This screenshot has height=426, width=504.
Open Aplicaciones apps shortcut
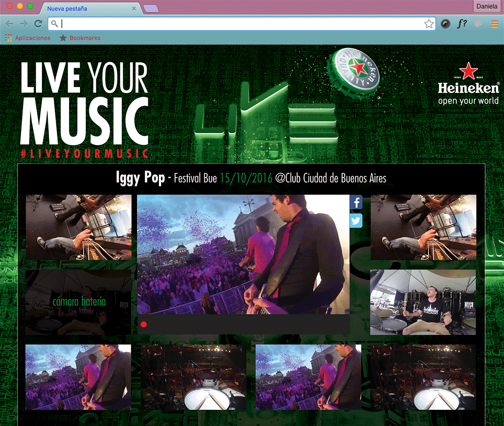(x=28, y=38)
